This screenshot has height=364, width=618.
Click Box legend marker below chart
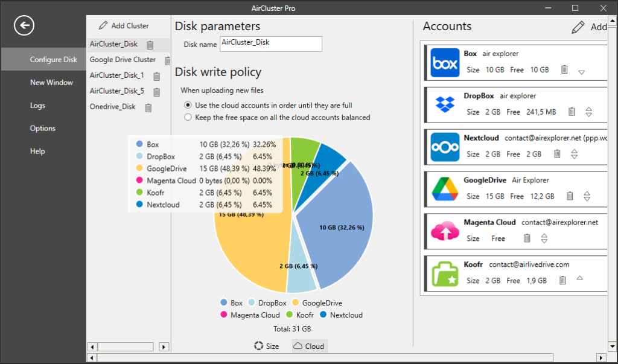224,302
